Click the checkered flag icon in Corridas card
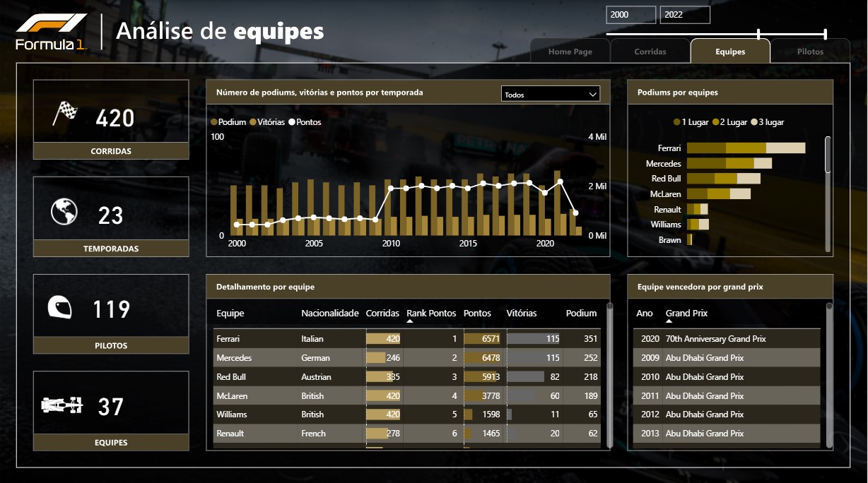 (x=65, y=113)
